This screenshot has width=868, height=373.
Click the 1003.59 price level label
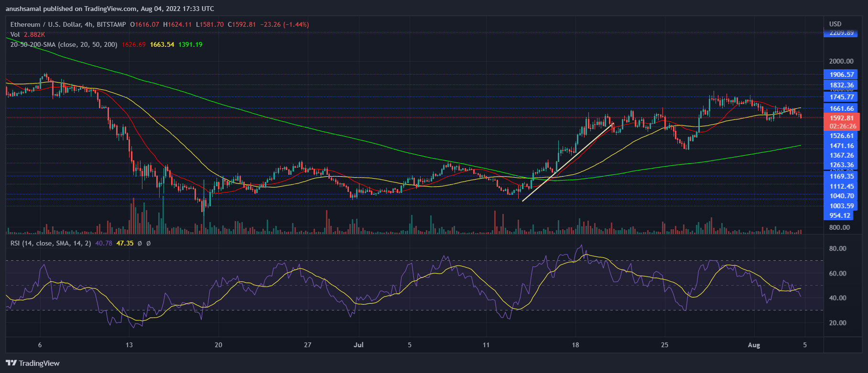point(840,206)
